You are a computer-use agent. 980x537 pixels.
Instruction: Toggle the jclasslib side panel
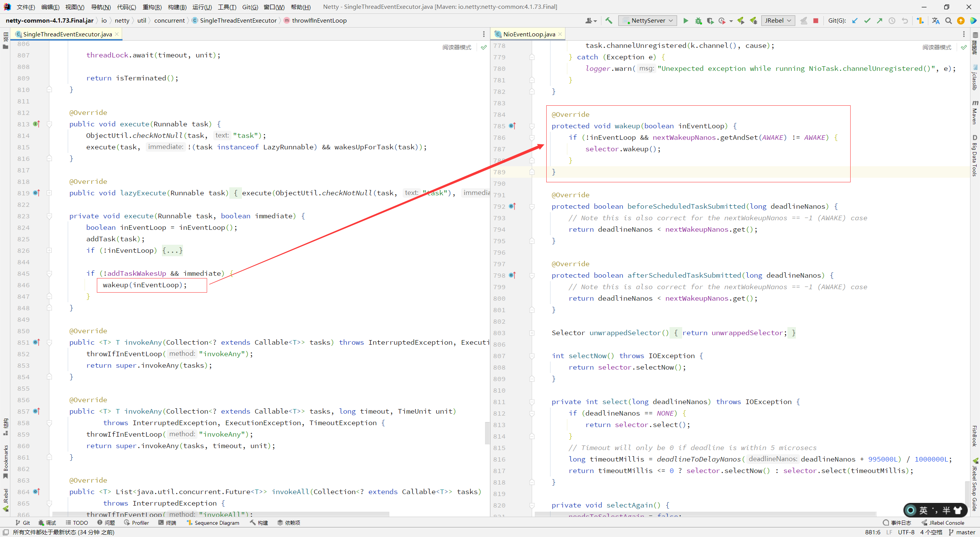[975, 77]
